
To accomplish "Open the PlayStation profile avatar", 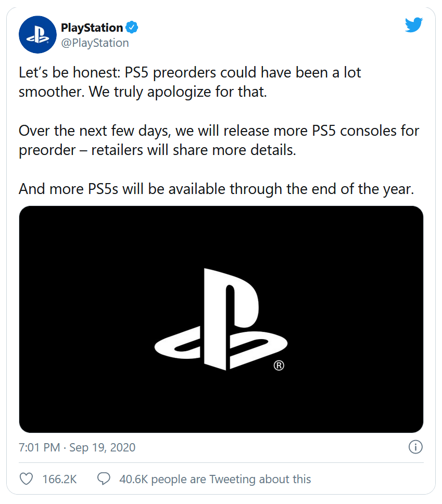I will coord(37,35).
